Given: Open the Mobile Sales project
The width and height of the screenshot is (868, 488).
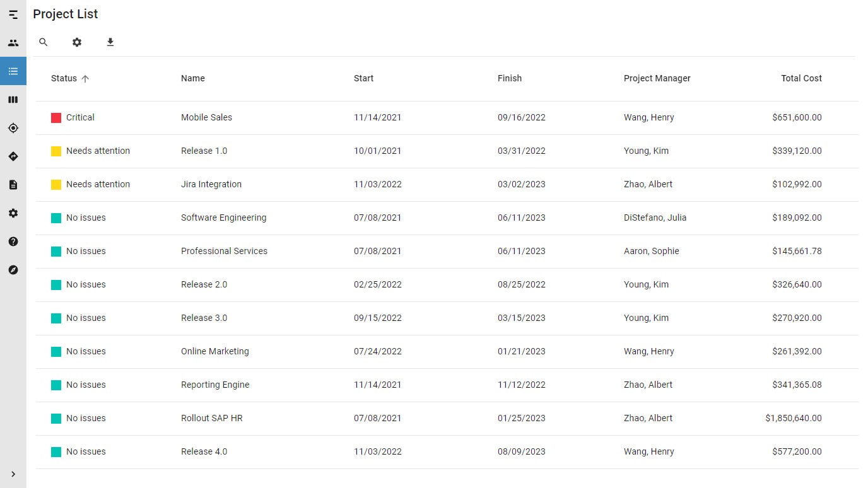Looking at the screenshot, I should click(206, 117).
